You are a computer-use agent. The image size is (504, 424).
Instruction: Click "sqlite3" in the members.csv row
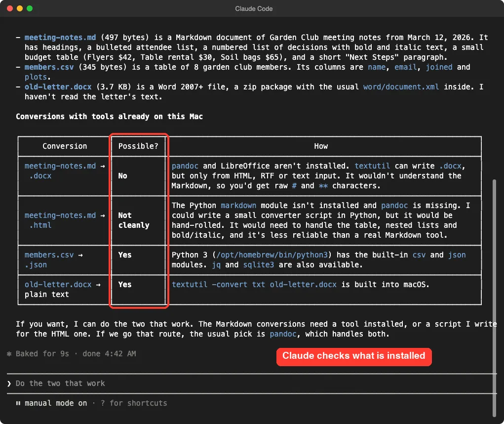259,265
